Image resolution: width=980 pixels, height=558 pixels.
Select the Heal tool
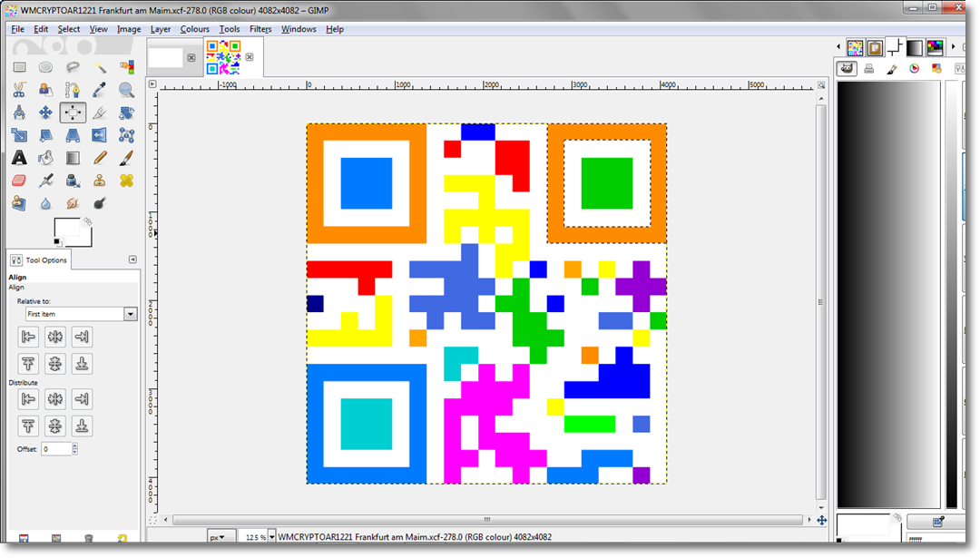(126, 181)
